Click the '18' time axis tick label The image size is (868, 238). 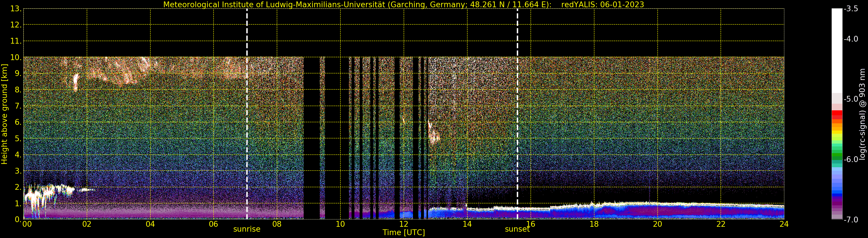(594, 224)
